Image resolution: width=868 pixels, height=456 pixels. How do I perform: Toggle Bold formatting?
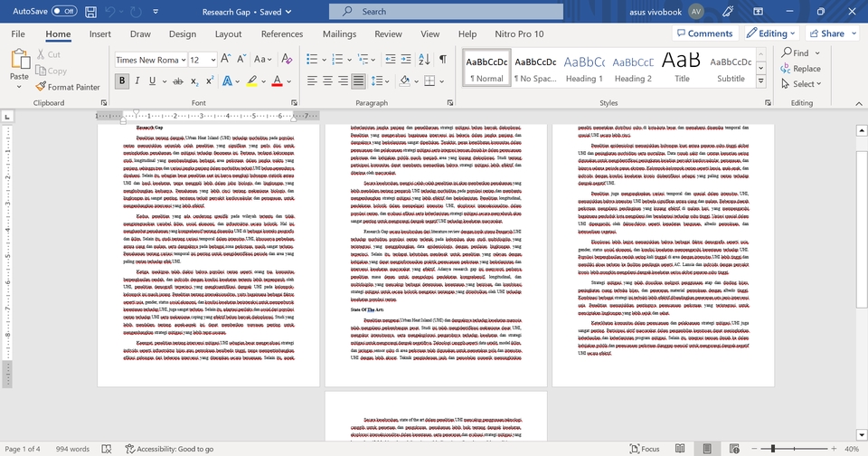[x=122, y=81]
